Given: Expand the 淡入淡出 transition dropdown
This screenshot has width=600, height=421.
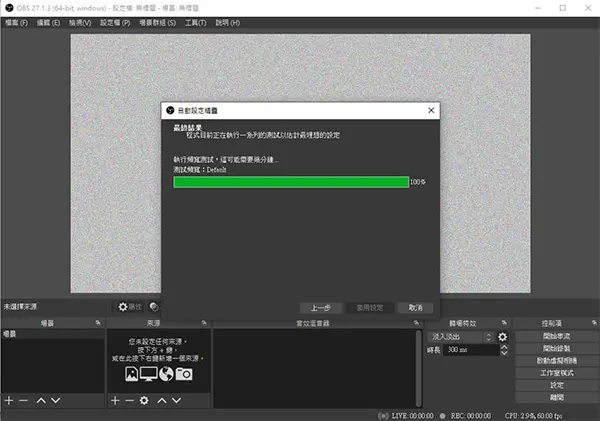Looking at the screenshot, I should point(489,337).
